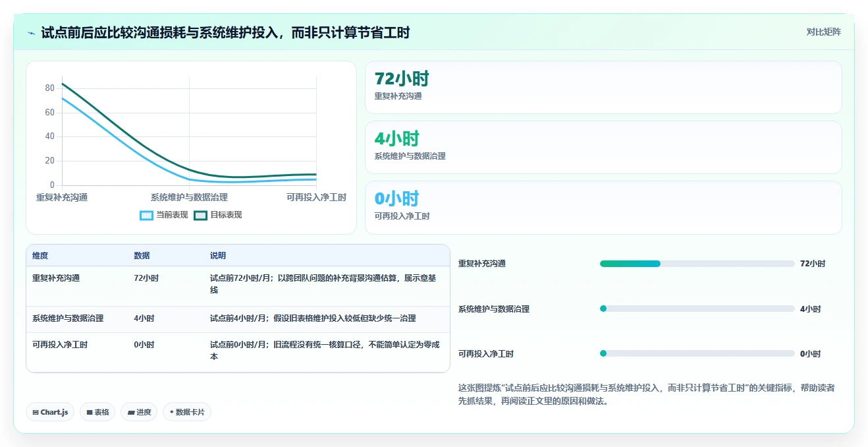Click the 重复补充沟通 chart axis label
This screenshot has width=868, height=447.
[x=62, y=197]
